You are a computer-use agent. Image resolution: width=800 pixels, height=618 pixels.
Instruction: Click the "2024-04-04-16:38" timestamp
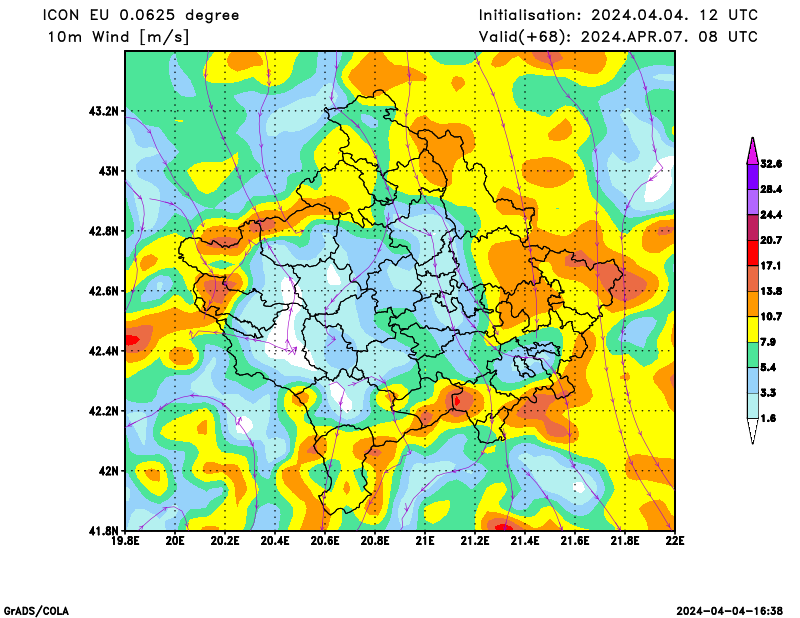point(730,611)
